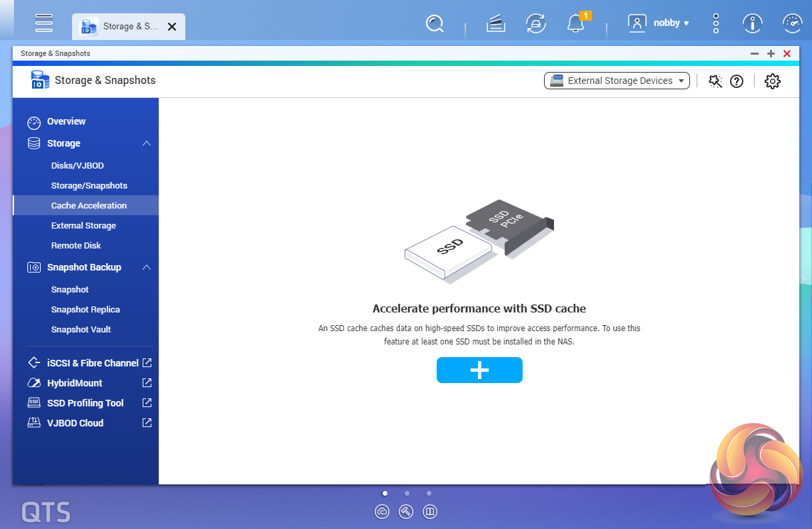Screen dimensions: 812x529
Task: Click the desktop search magnifier icon
Action: click(435, 24)
